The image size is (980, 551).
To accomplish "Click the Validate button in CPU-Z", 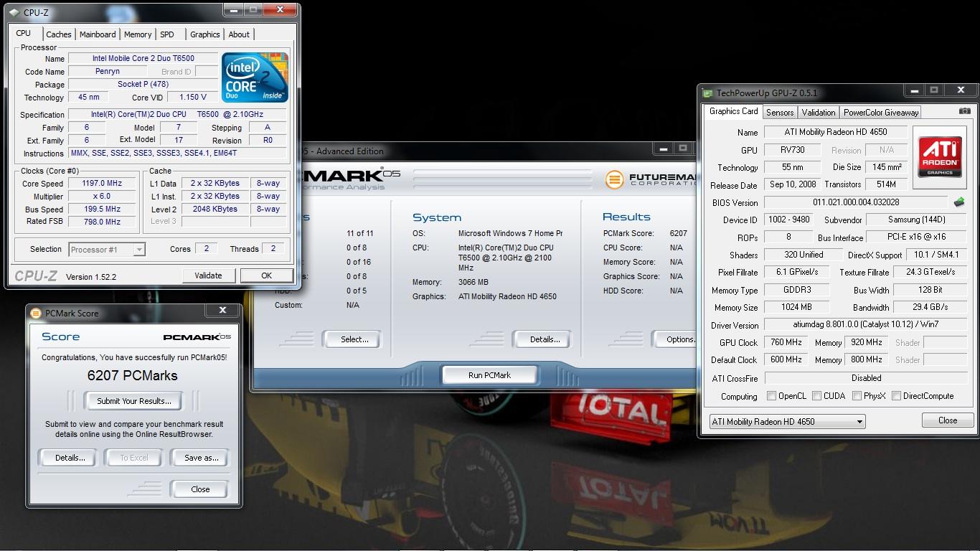I will click(208, 275).
